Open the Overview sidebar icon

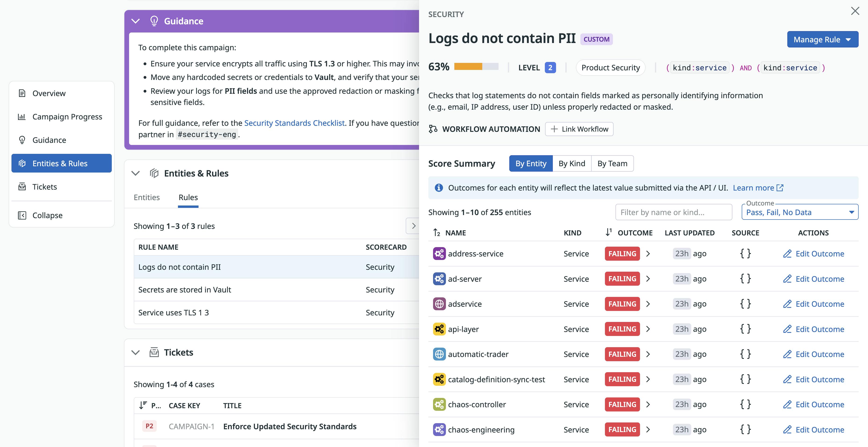tap(22, 93)
